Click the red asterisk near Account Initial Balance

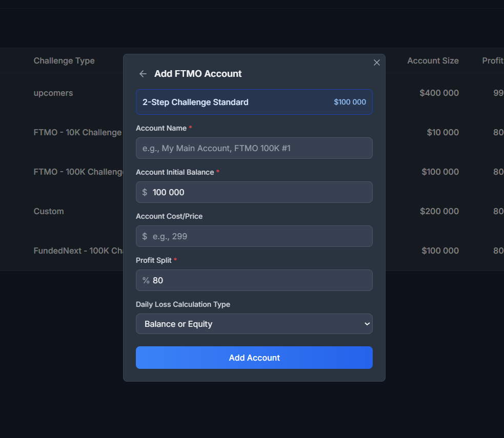(218, 172)
